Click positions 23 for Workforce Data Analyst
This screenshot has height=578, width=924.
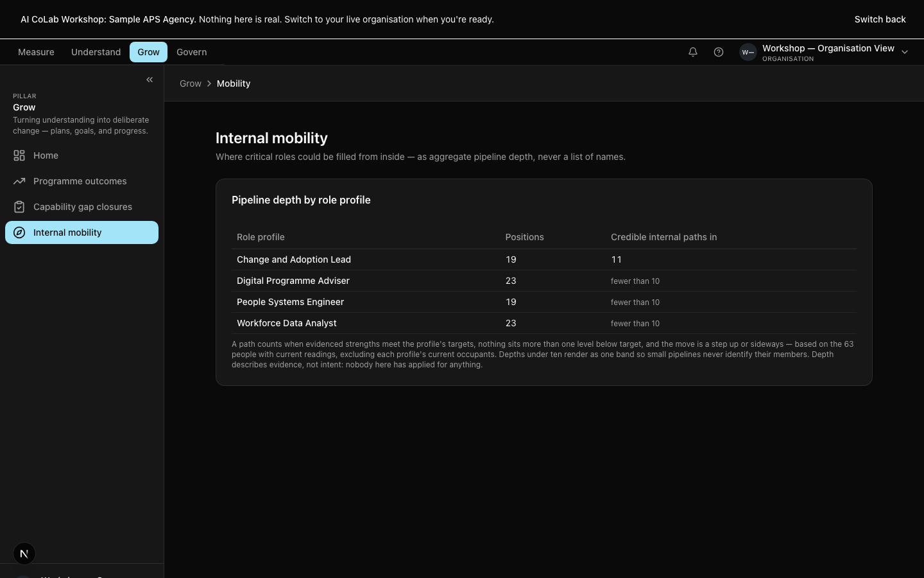click(511, 323)
